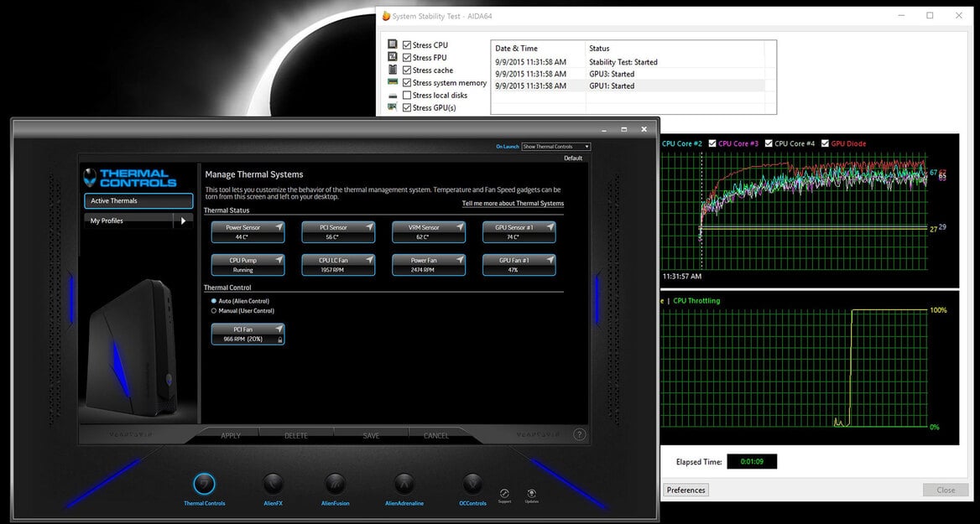Image resolution: width=980 pixels, height=524 pixels.
Task: Open AlienFX from the bottom dock
Action: [273, 484]
